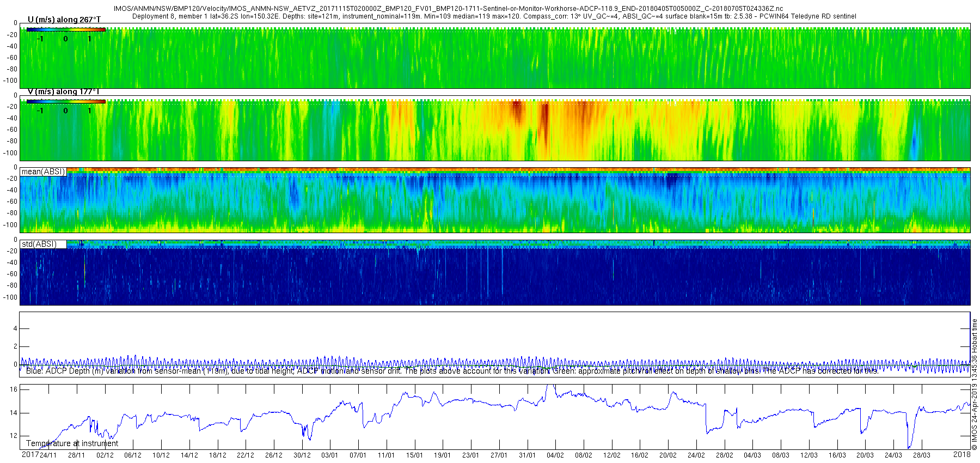The height and width of the screenshot is (463, 980).
Task: Click the '08/03' date tick label
Action: [781, 455]
